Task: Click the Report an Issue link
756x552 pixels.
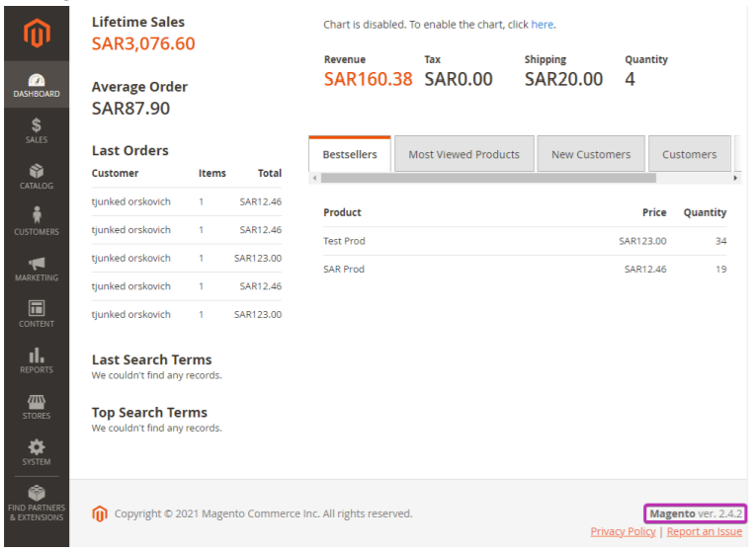Action: pos(704,532)
